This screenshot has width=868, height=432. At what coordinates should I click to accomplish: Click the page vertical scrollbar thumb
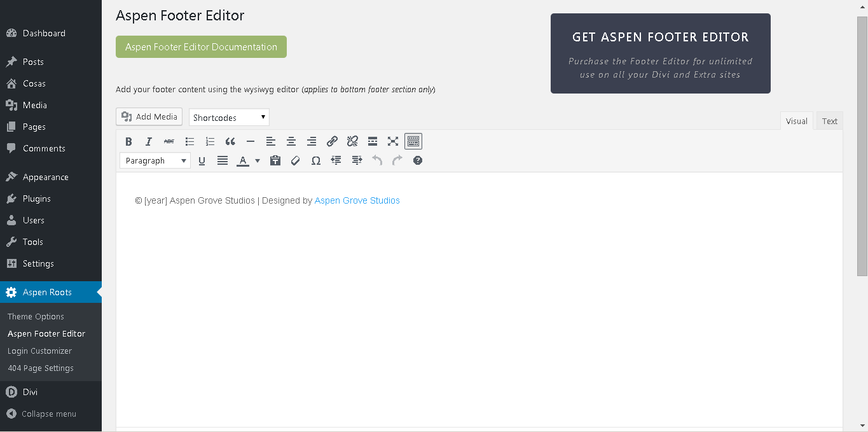coord(862,146)
